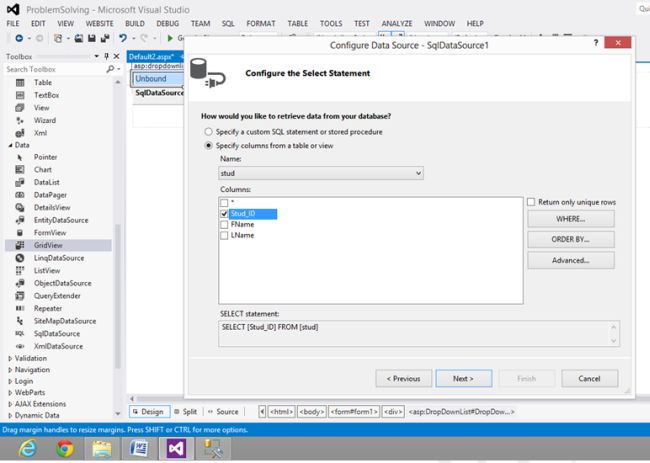Select the SiteMapDataSource toolbox icon
Viewport: 650px width, 463px height.
(20, 321)
